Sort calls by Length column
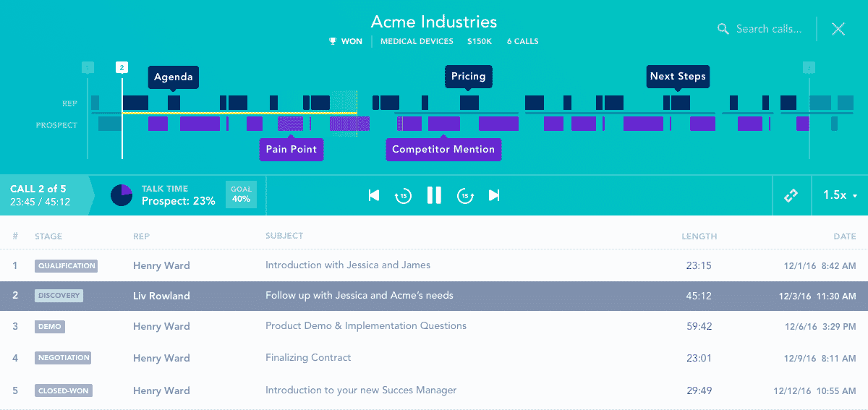The height and width of the screenshot is (410, 868). [x=699, y=236]
